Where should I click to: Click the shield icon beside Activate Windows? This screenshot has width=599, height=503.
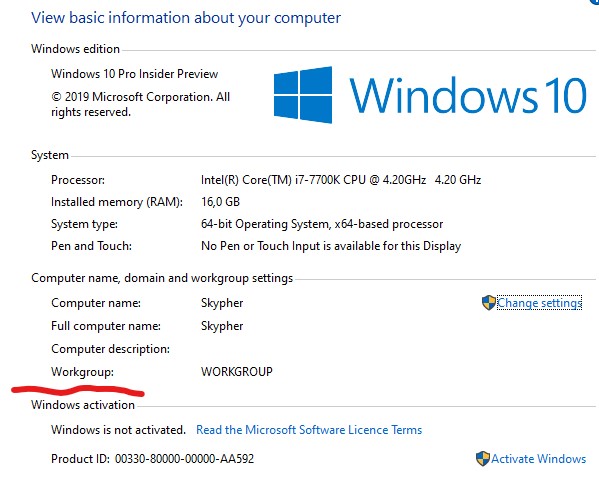483,458
